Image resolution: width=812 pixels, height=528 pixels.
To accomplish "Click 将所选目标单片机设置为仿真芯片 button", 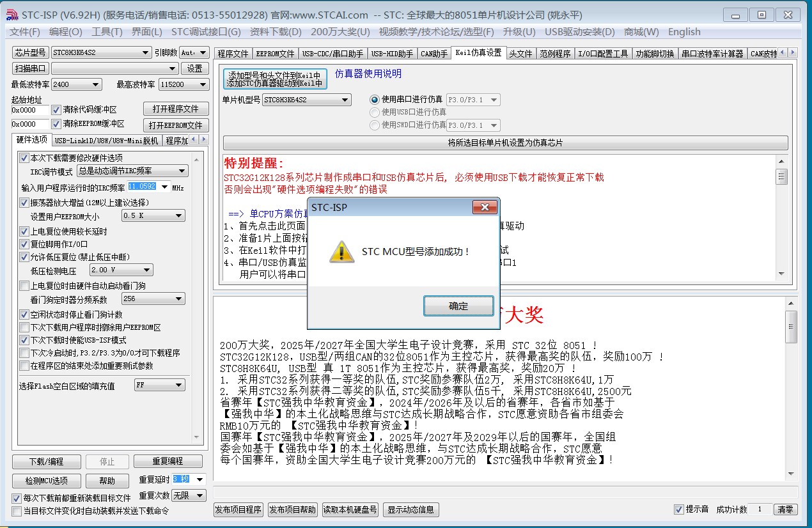I will point(505,143).
